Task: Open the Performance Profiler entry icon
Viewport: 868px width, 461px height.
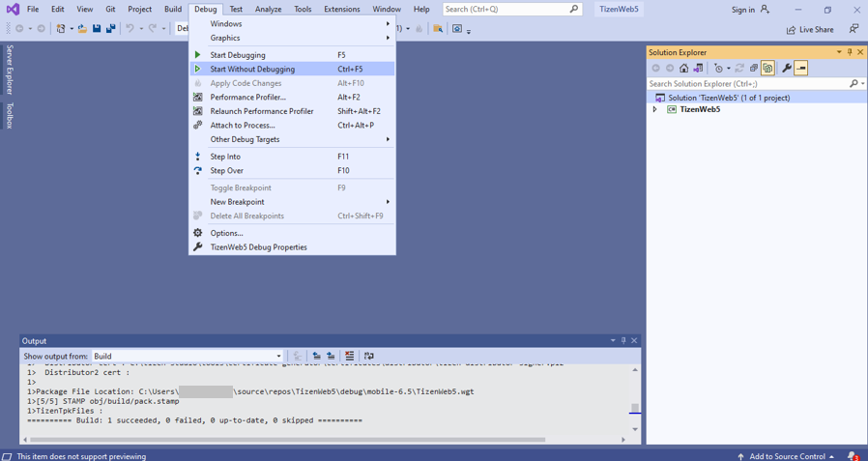Action: pos(198,98)
